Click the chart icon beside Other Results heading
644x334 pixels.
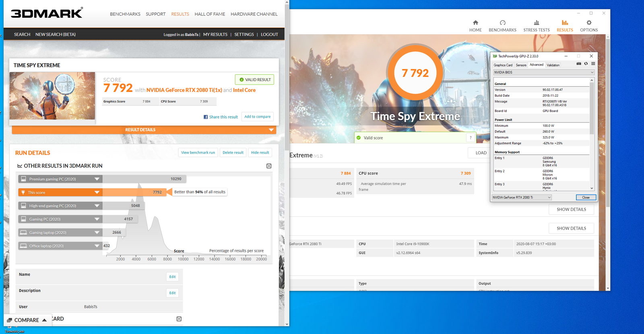[20, 166]
